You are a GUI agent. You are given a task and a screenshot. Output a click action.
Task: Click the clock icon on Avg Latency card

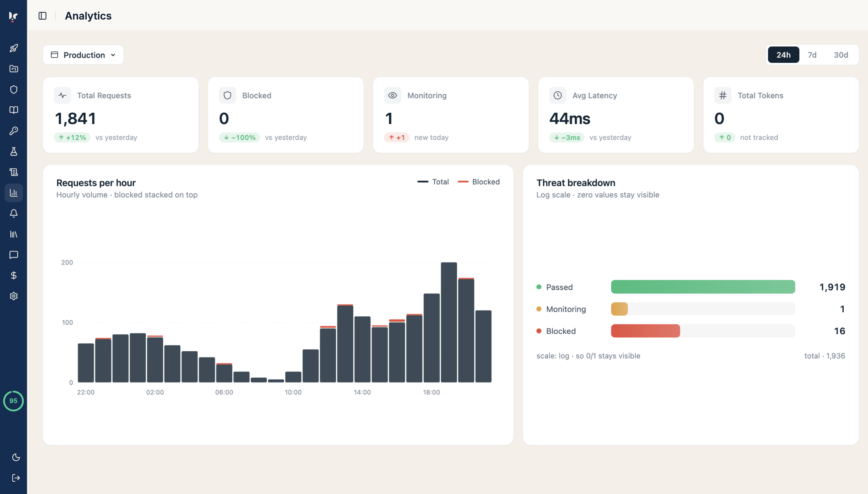pos(558,95)
